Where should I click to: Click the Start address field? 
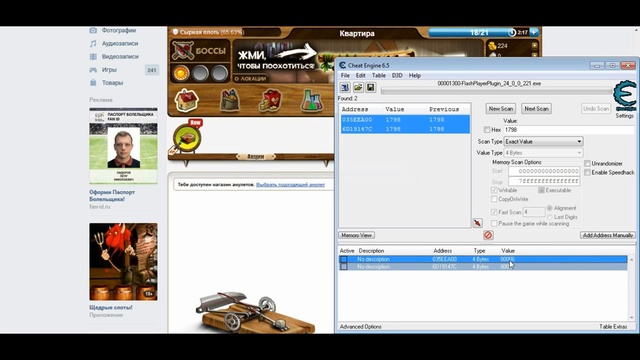[x=544, y=171]
